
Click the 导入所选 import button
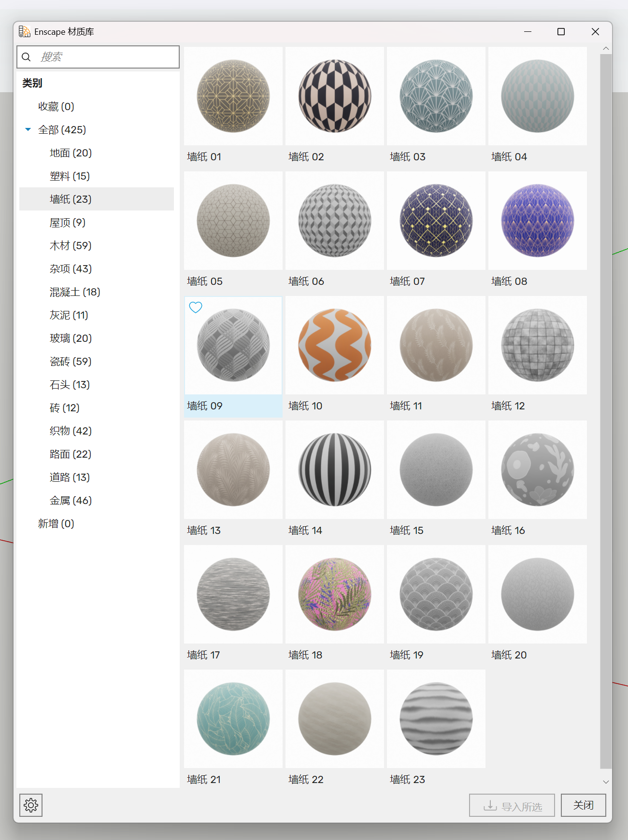click(512, 805)
